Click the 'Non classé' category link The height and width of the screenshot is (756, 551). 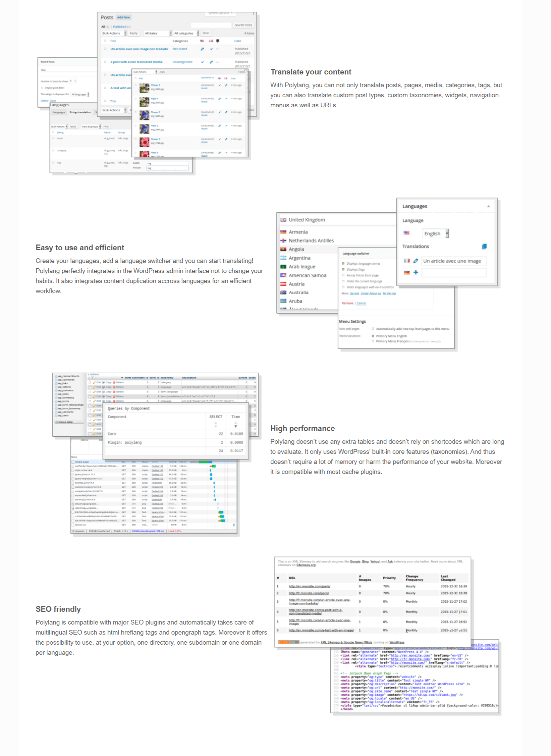pyautogui.click(x=180, y=49)
